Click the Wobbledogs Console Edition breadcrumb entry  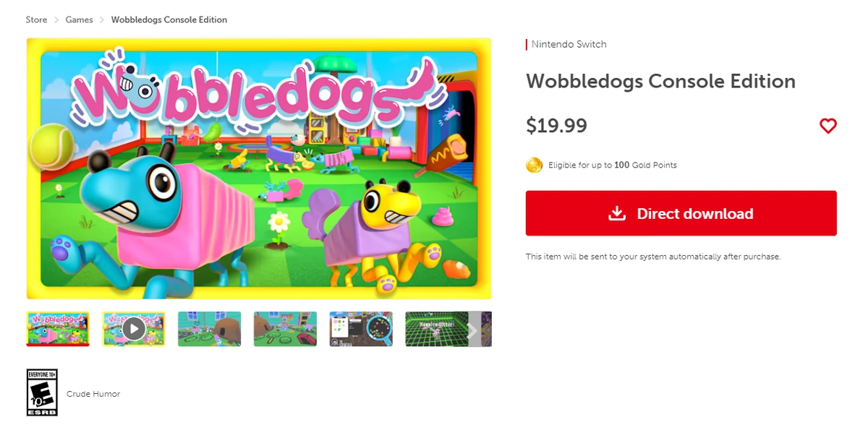(169, 20)
